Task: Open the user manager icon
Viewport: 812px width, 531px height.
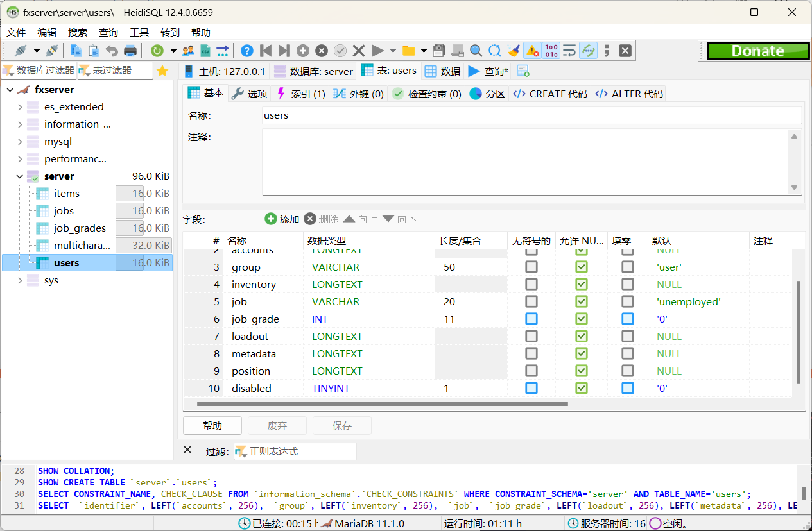Action: pos(188,51)
